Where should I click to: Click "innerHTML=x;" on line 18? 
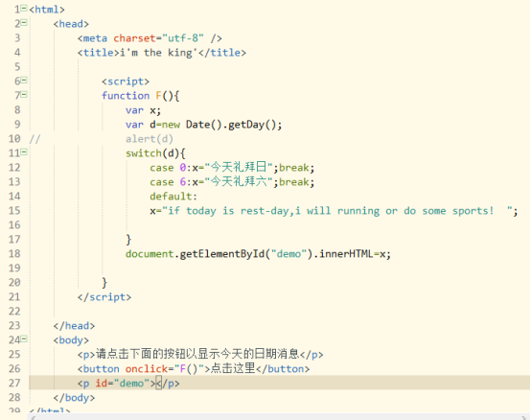[356, 254]
